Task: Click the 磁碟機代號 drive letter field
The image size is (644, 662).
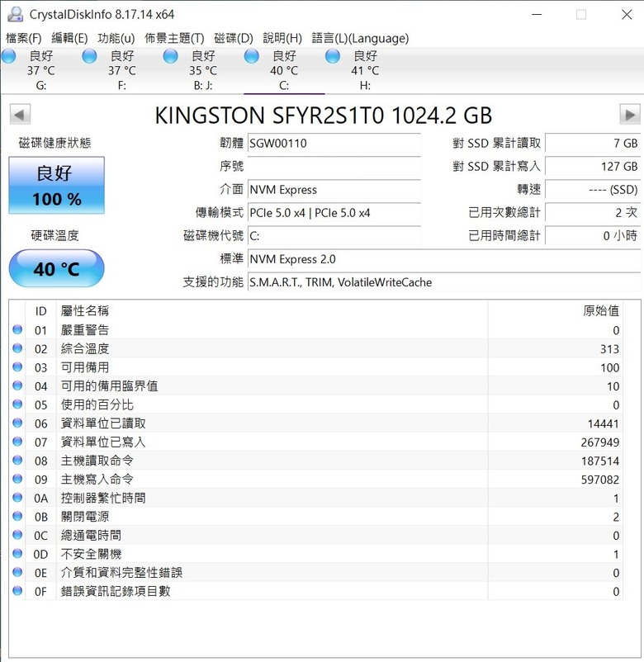Action: tap(334, 235)
